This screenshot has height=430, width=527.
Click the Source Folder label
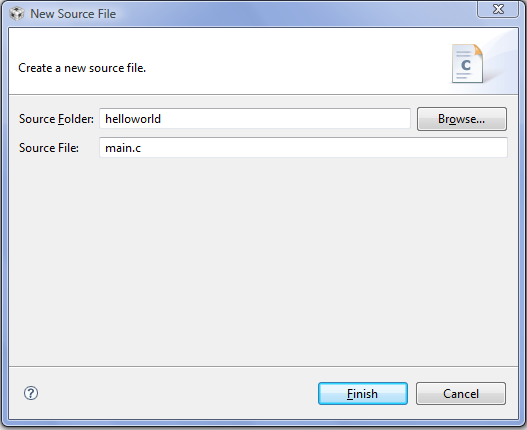[56, 119]
